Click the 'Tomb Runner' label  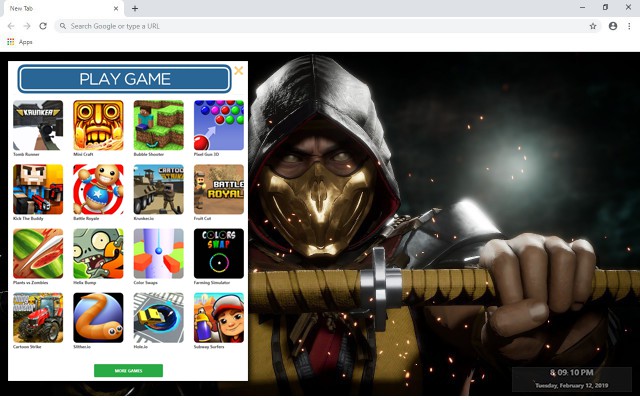[x=26, y=154]
